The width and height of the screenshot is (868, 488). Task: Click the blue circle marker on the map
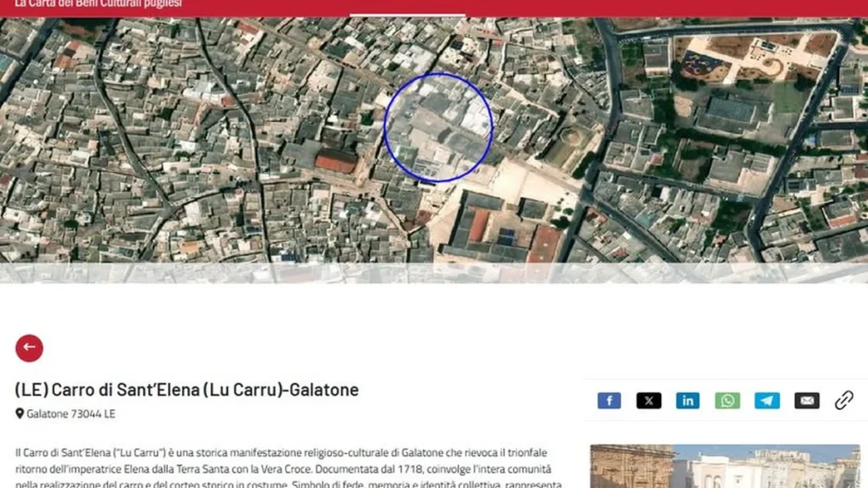pos(438,127)
